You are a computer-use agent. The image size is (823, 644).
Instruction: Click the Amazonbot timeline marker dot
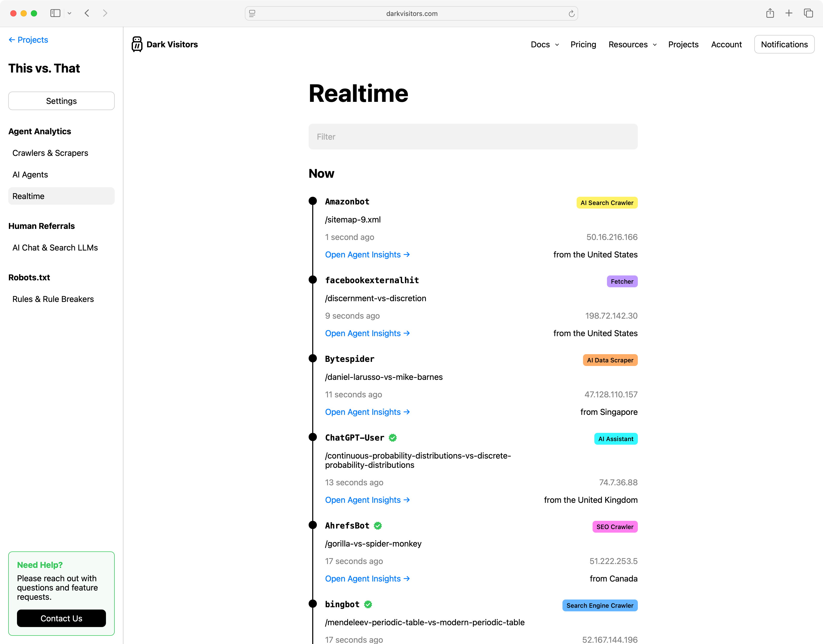[x=312, y=201]
